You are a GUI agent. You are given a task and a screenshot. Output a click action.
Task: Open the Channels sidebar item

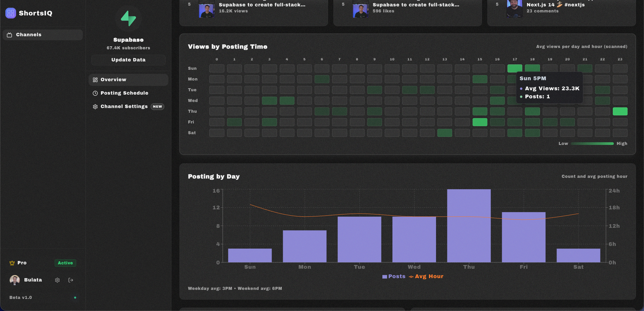(x=43, y=35)
